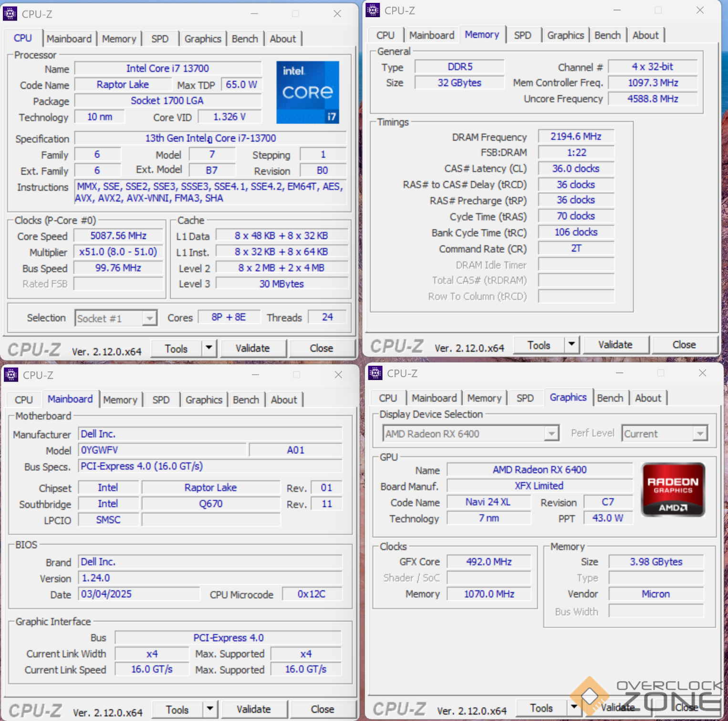
Task: Open the About tab in the CPU window
Action: coord(283,39)
